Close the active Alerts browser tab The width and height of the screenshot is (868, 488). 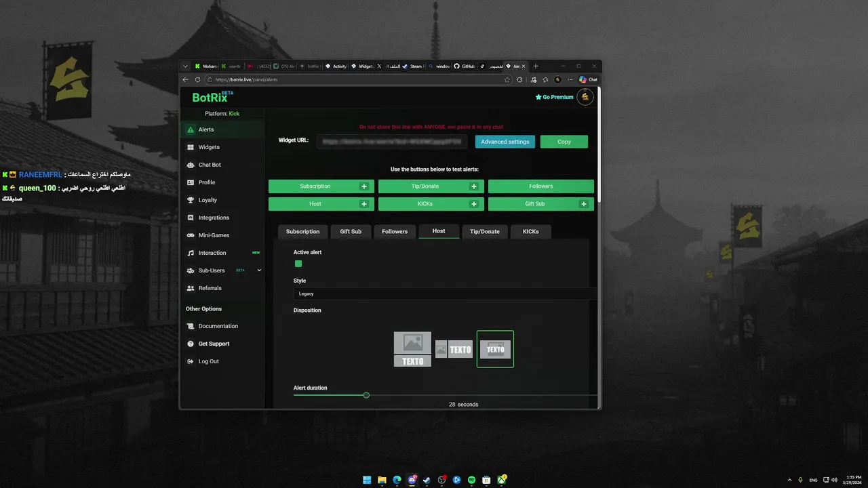coord(524,66)
